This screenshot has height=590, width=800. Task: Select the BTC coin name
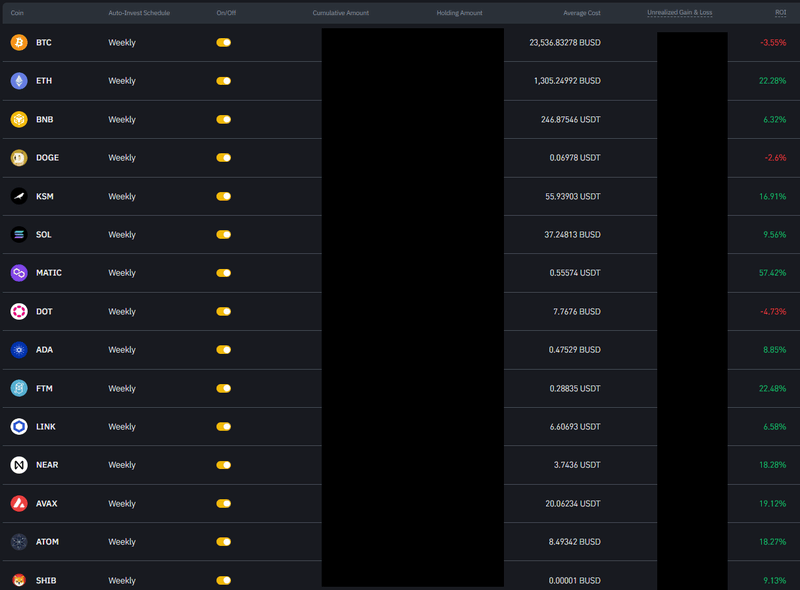tap(44, 42)
